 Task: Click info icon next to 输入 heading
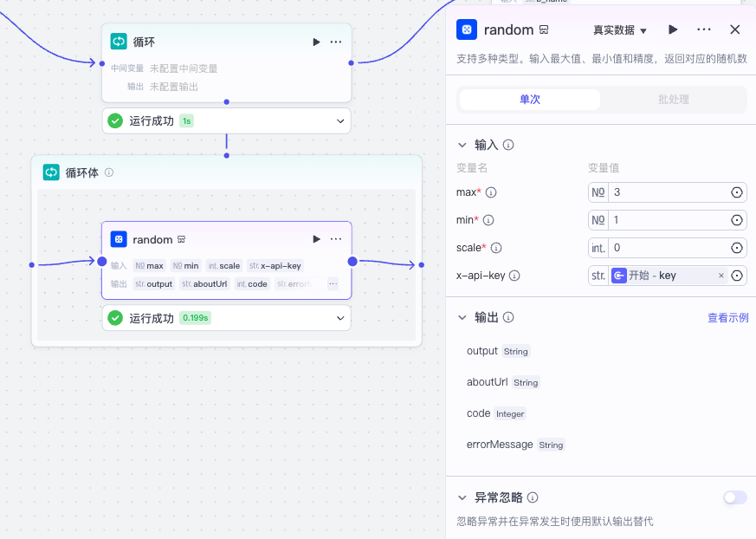coord(508,145)
